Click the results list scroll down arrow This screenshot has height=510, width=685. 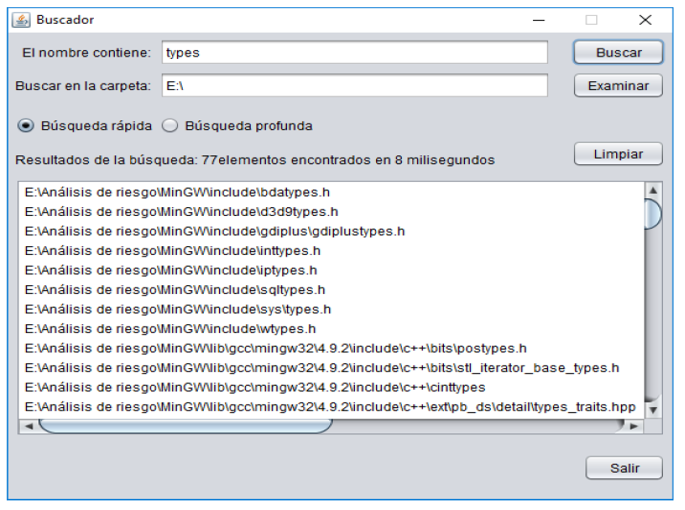[x=655, y=409]
